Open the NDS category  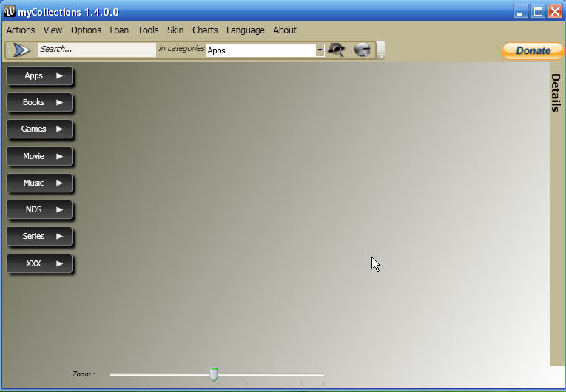coord(39,209)
